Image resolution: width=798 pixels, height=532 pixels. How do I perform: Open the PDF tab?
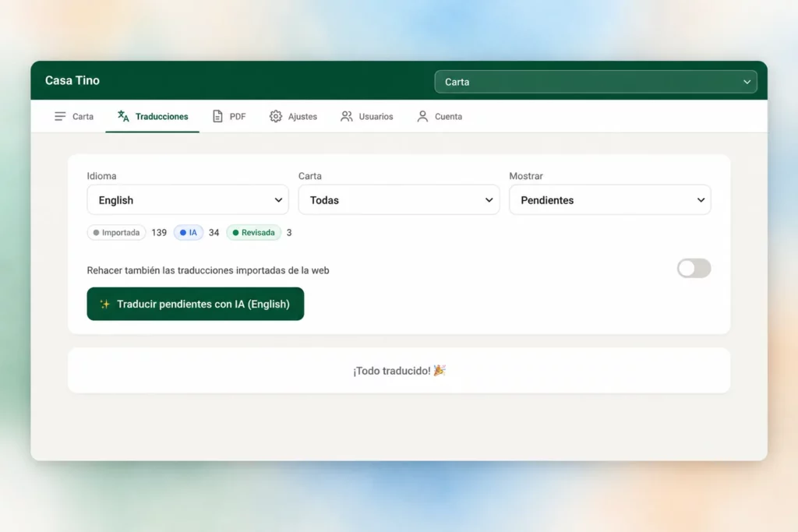tap(229, 117)
